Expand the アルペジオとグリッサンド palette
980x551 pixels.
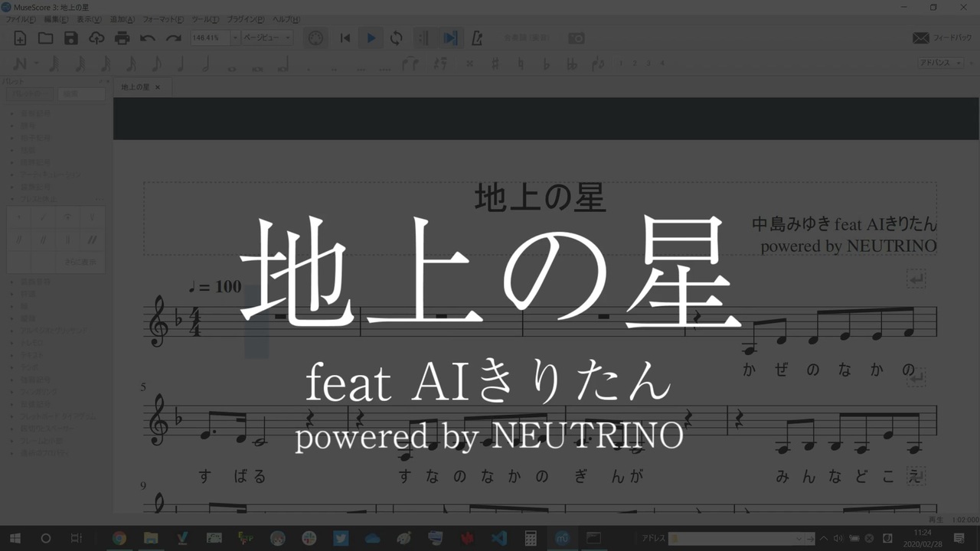click(x=54, y=331)
